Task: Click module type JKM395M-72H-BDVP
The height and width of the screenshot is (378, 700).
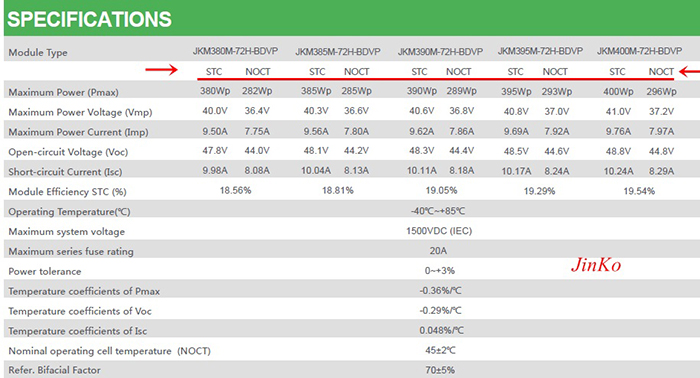Action: tap(540, 51)
